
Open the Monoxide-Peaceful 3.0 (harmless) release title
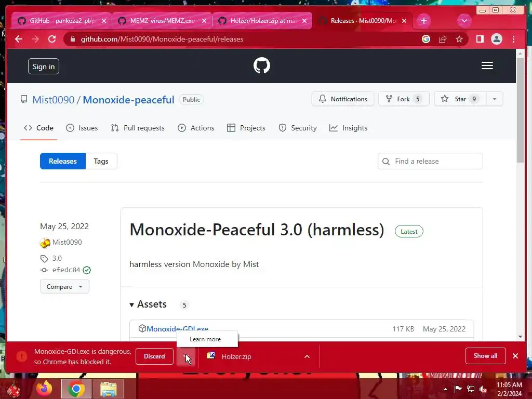(257, 230)
